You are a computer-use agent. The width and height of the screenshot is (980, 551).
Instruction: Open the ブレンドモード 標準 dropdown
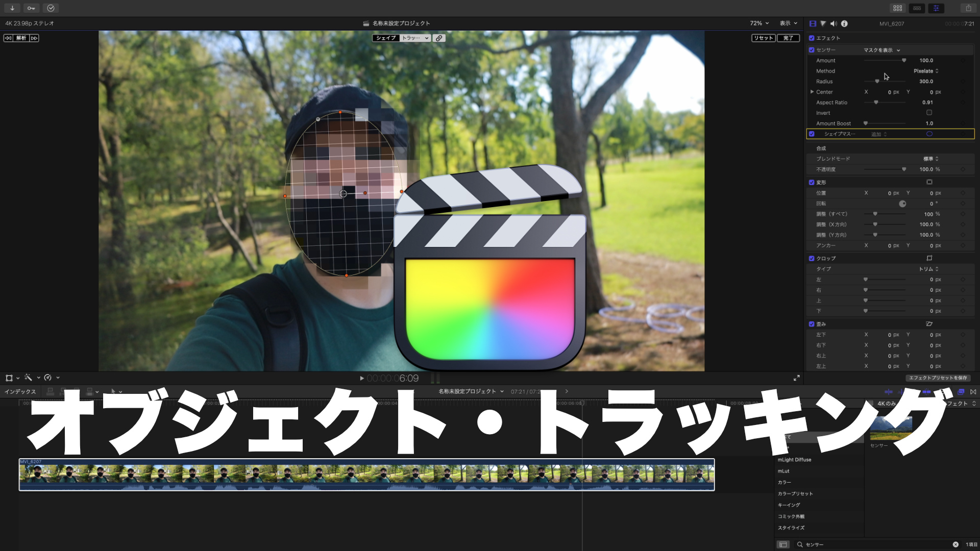931,159
